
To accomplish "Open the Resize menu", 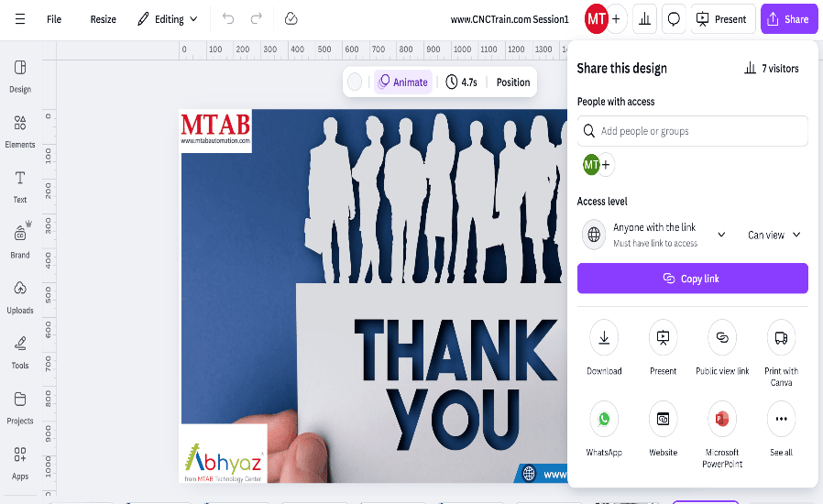I will point(103,18).
